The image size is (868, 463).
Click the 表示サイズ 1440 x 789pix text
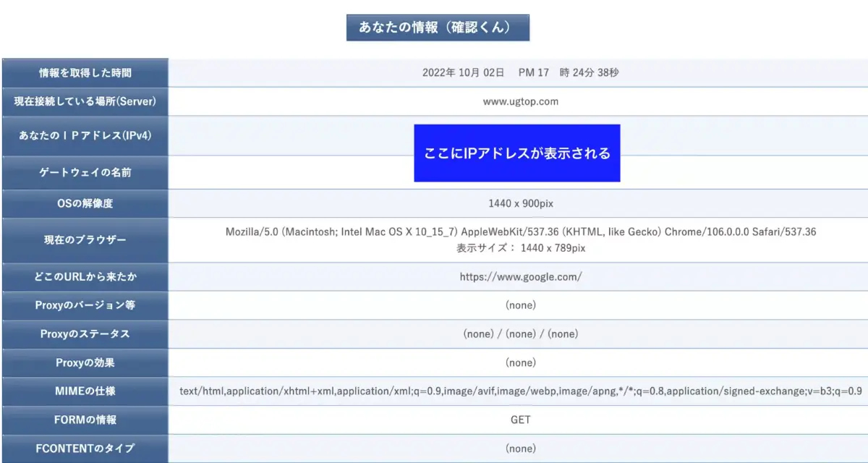point(520,247)
